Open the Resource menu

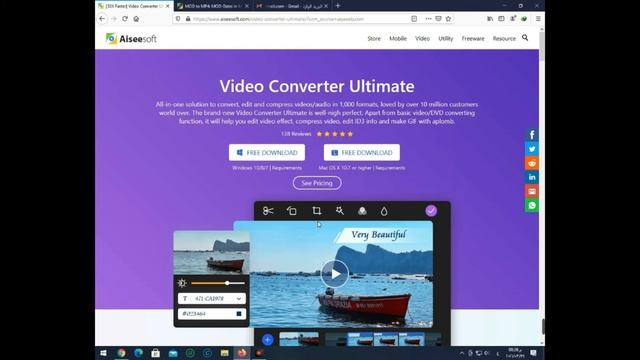(504, 38)
